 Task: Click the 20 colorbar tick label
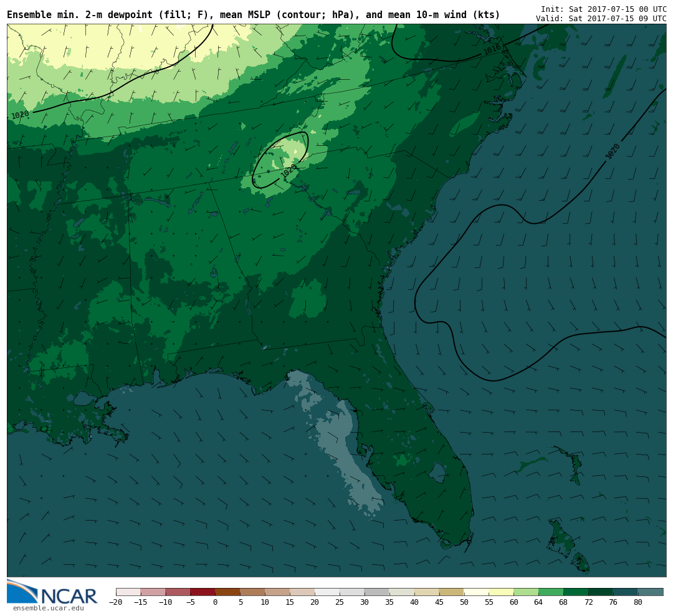[x=315, y=602]
